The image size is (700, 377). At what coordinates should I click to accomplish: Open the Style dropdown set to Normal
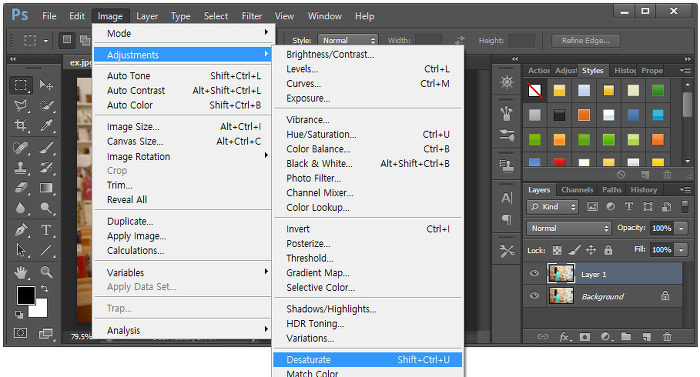coord(348,40)
